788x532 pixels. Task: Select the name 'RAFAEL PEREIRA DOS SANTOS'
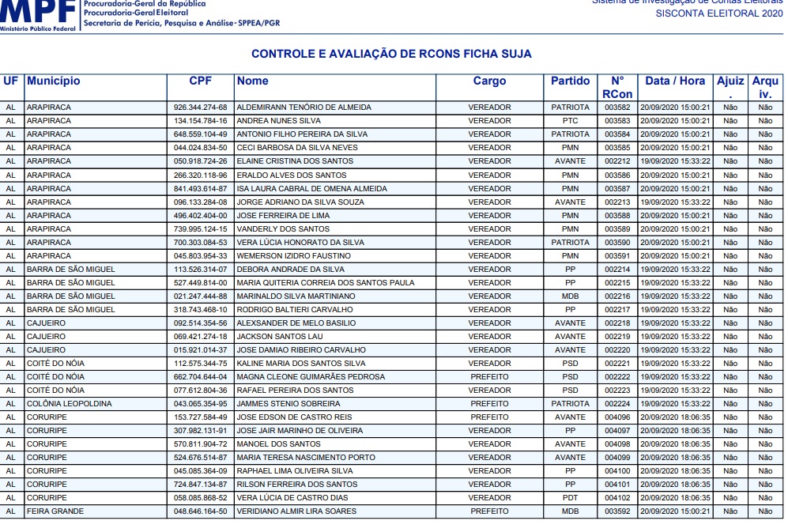click(x=295, y=391)
